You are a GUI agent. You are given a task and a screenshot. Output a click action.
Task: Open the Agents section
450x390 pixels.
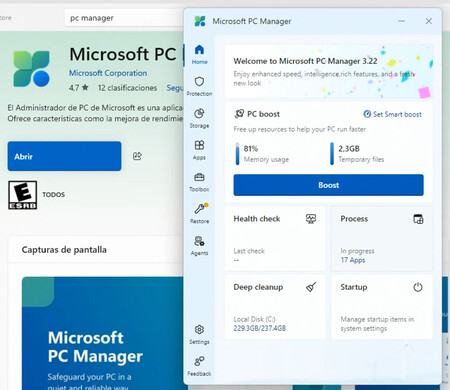pyautogui.click(x=199, y=245)
